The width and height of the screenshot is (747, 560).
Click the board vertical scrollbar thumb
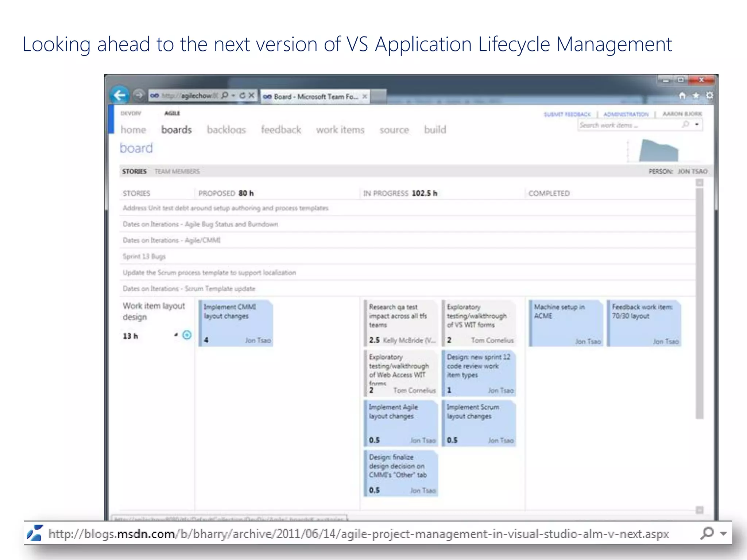(x=699, y=303)
